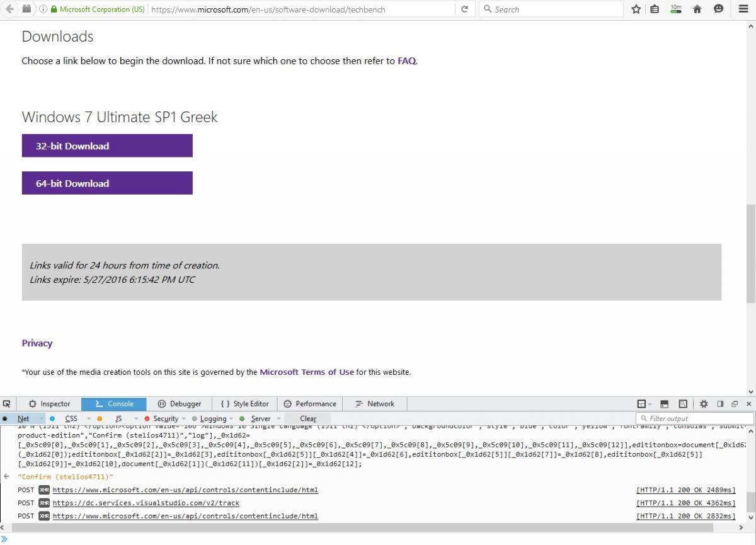Toggle the Security message filter

tap(166, 418)
